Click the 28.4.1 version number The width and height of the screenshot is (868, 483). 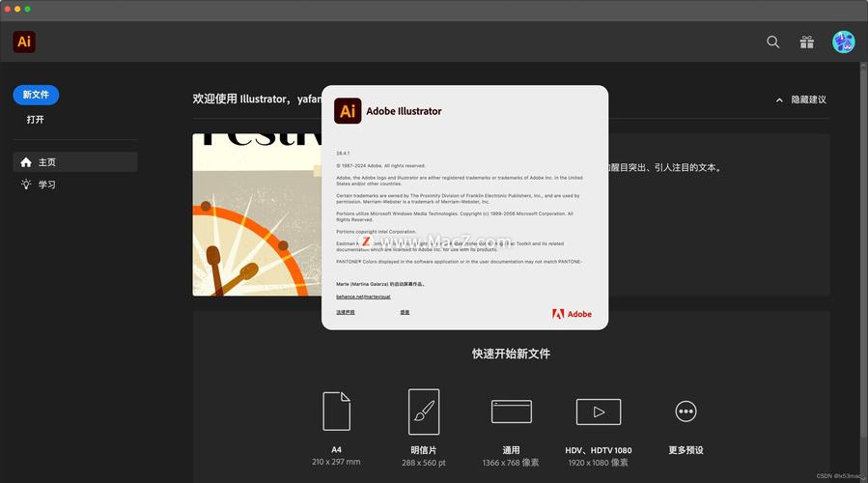(x=343, y=153)
